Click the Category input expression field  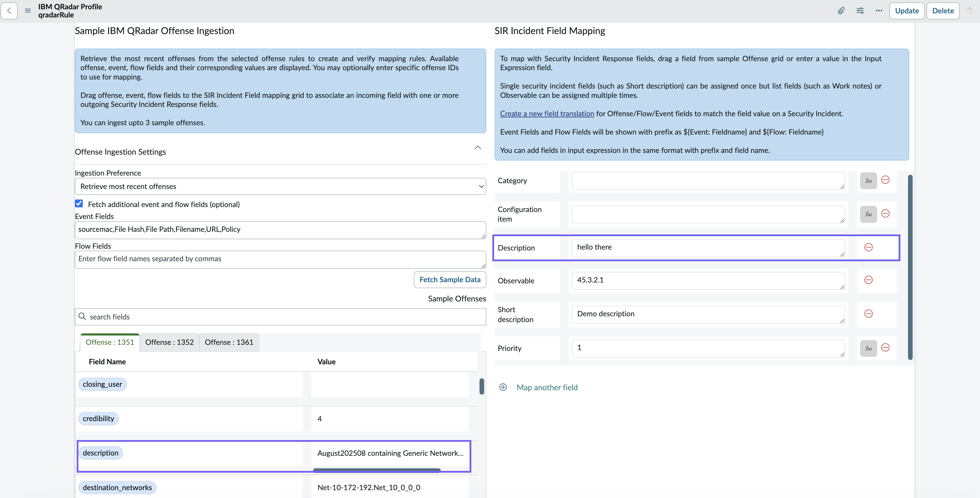708,181
